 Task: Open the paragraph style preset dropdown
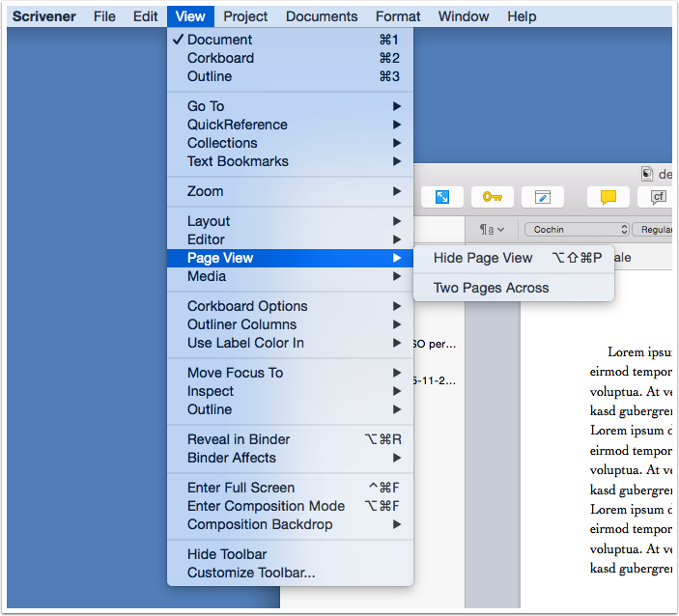(492, 230)
